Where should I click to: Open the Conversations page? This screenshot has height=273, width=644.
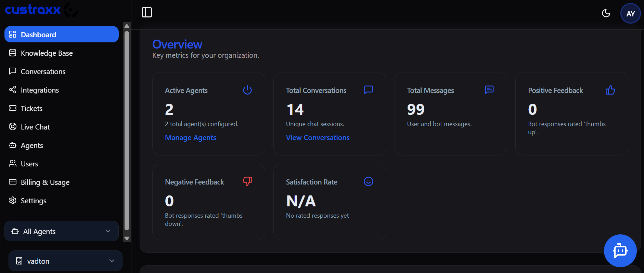[x=62, y=71]
